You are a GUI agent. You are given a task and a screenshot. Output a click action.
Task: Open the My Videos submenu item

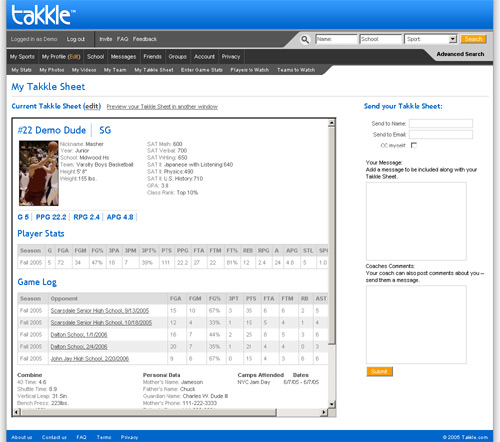click(84, 70)
